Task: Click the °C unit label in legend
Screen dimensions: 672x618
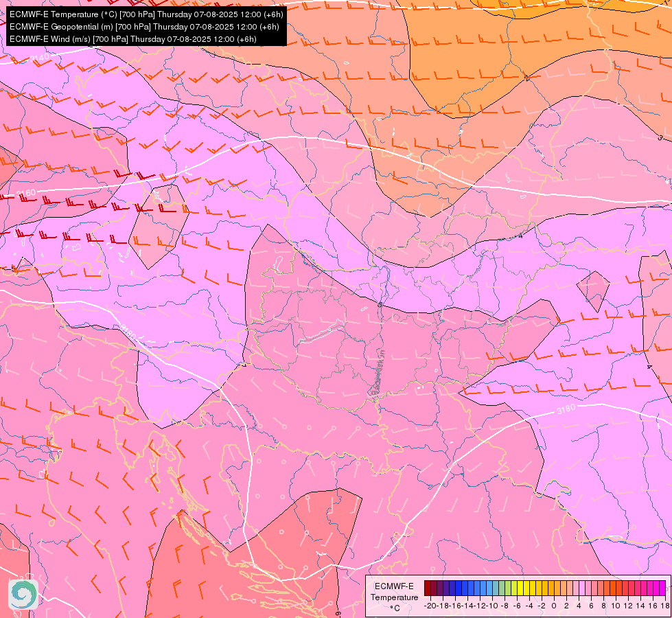Action: (x=395, y=608)
